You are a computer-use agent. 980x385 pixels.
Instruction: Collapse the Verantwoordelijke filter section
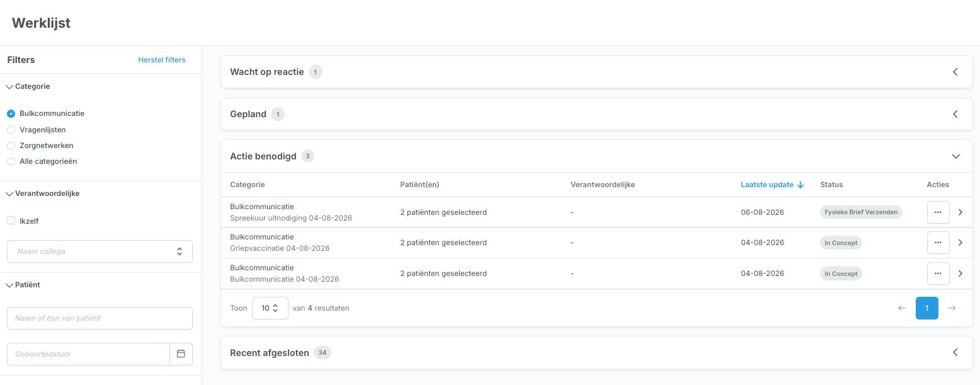pyautogui.click(x=9, y=193)
